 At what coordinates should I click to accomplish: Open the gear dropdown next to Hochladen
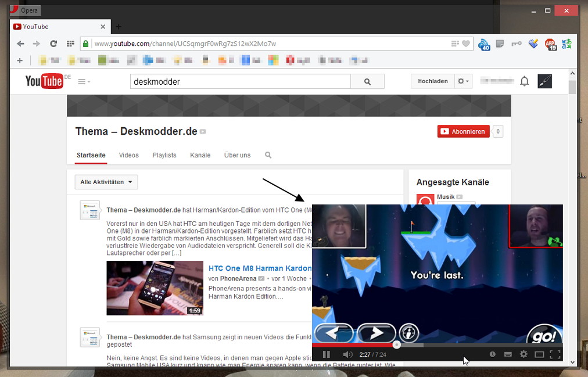click(463, 81)
